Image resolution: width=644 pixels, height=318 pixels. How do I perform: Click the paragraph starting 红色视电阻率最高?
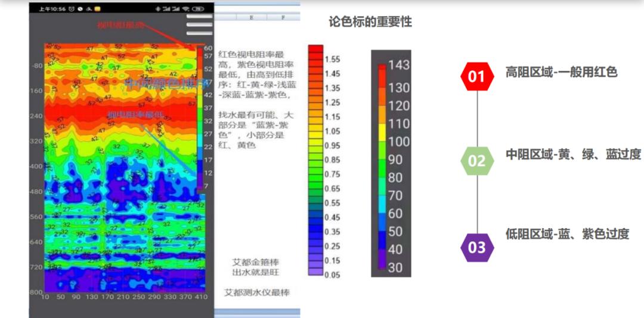(257, 74)
